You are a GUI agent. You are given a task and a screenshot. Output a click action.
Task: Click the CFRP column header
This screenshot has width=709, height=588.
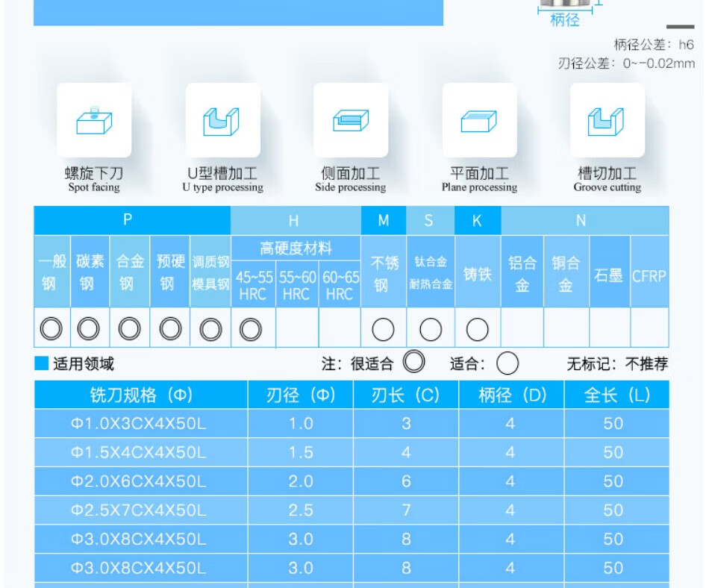tap(649, 272)
